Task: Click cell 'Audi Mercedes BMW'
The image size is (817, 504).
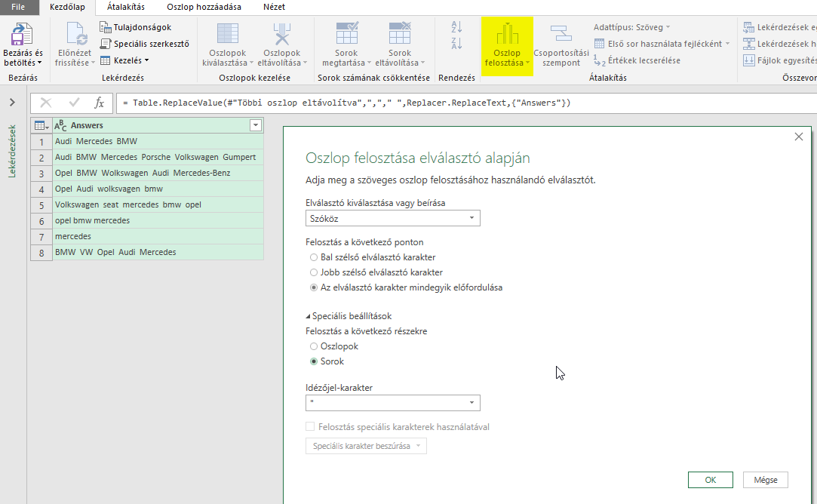Action: 158,142
